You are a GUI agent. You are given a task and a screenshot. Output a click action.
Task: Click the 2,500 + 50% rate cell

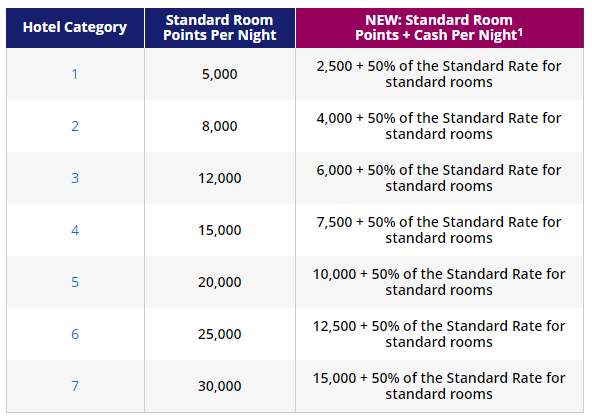[439, 74]
